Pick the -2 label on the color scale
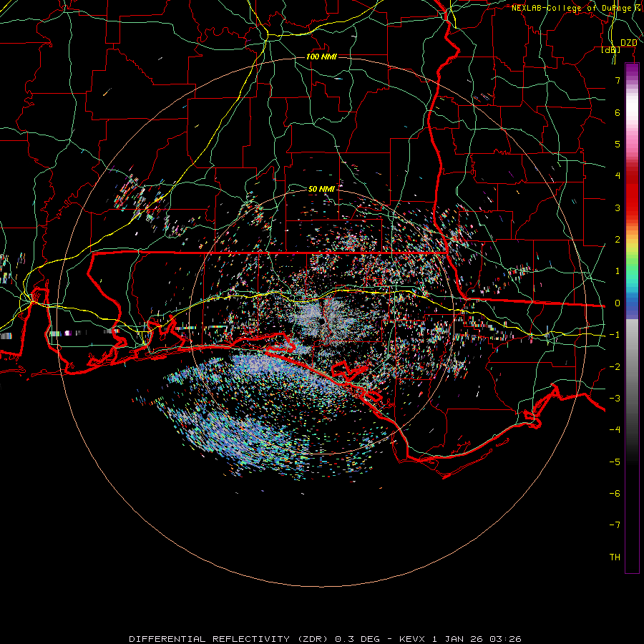 click(615, 367)
